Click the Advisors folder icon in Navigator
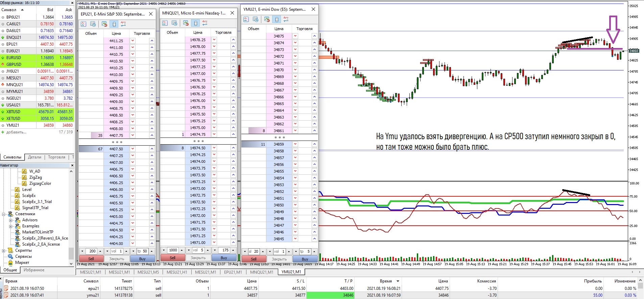This screenshot has width=644, height=299. click(x=18, y=220)
